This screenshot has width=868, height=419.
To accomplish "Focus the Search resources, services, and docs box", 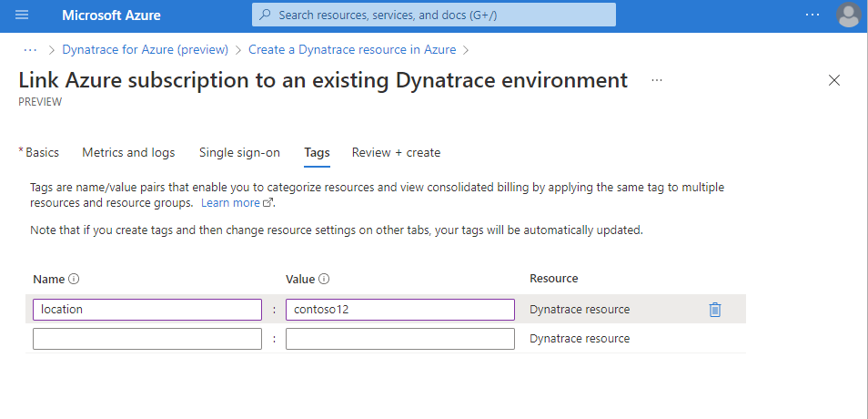I will pyautogui.click(x=433, y=15).
